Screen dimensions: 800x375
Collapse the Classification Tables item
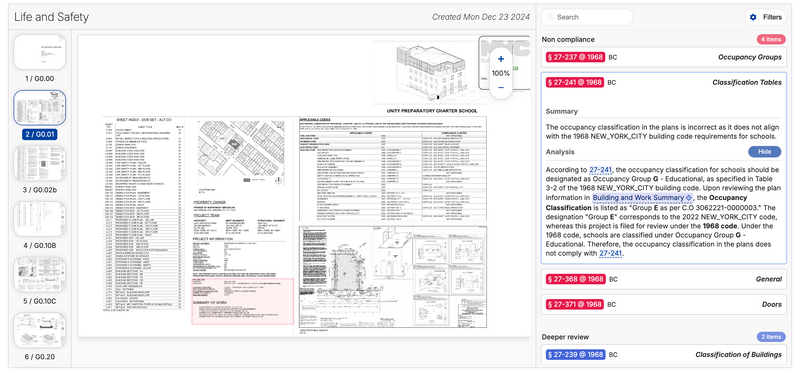[664, 82]
